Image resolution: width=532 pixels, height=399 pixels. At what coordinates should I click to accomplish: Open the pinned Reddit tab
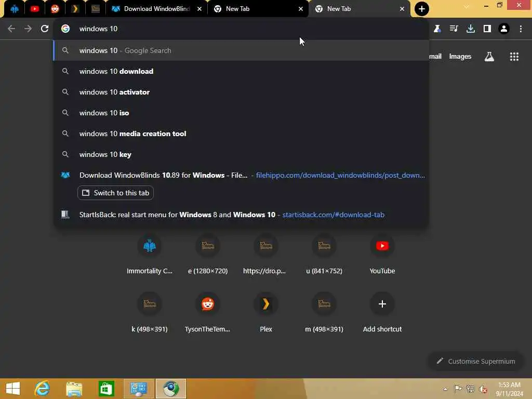[55, 9]
